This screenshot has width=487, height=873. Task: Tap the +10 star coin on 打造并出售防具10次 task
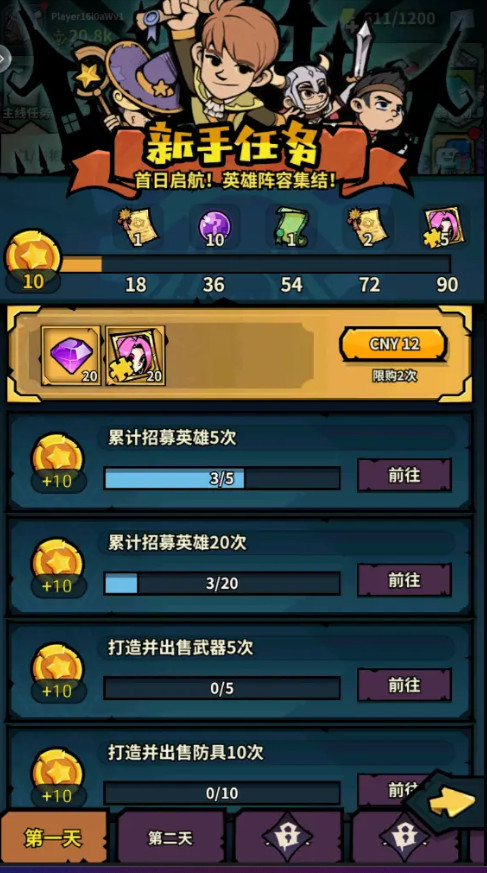pyautogui.click(x=57, y=778)
